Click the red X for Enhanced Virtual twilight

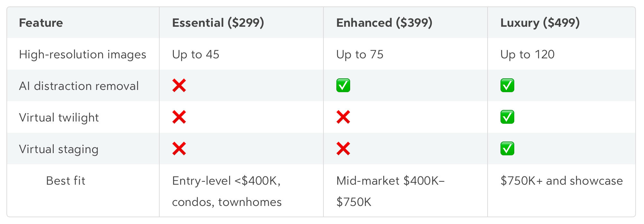[343, 117]
